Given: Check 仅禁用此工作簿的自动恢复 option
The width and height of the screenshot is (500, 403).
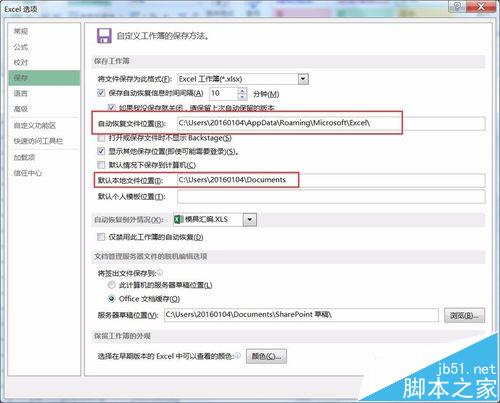Looking at the screenshot, I should coord(101,237).
